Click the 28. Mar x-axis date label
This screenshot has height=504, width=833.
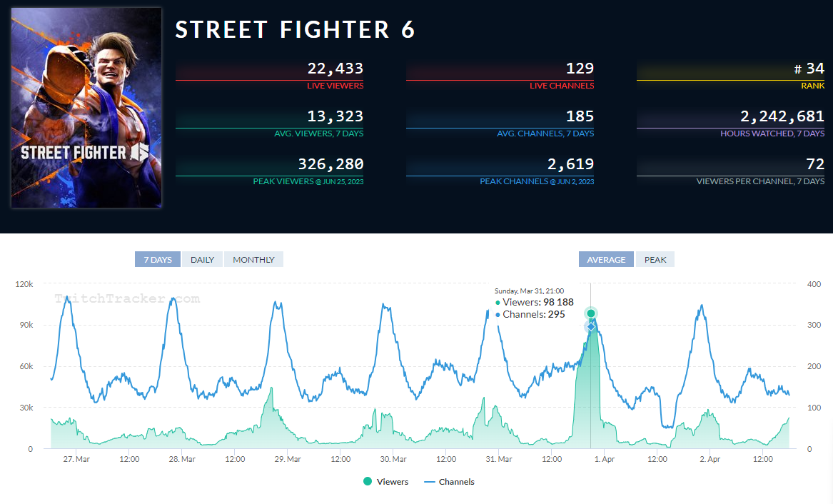point(182,459)
